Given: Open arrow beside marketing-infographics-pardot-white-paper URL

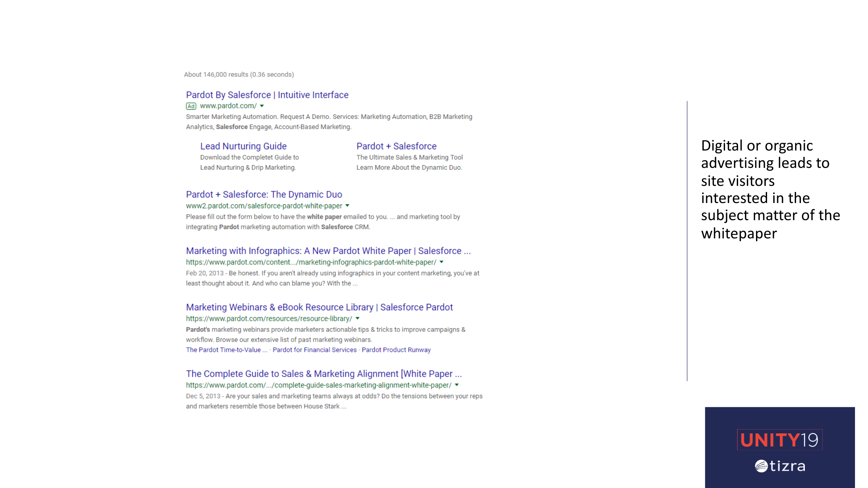Looking at the screenshot, I should pos(441,262).
